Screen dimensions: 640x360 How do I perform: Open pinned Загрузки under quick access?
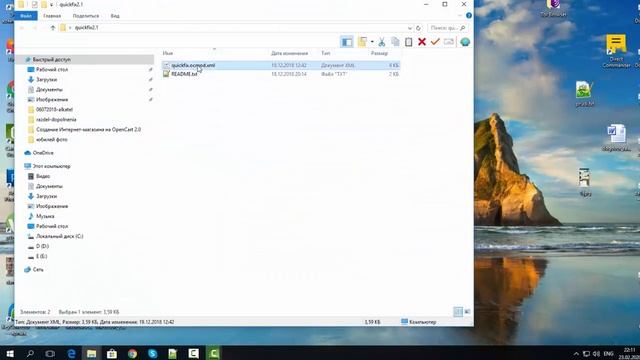(46, 80)
